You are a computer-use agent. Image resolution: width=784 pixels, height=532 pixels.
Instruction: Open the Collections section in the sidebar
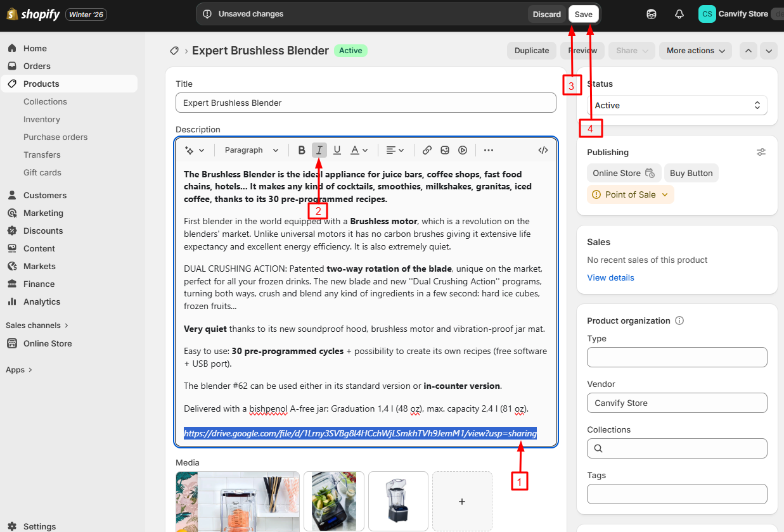pos(45,101)
